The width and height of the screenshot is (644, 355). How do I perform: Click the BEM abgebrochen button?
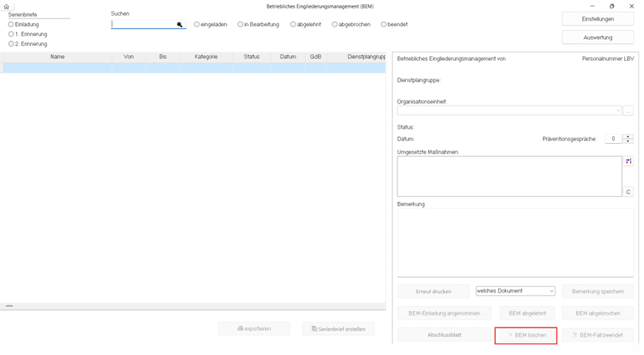click(597, 313)
